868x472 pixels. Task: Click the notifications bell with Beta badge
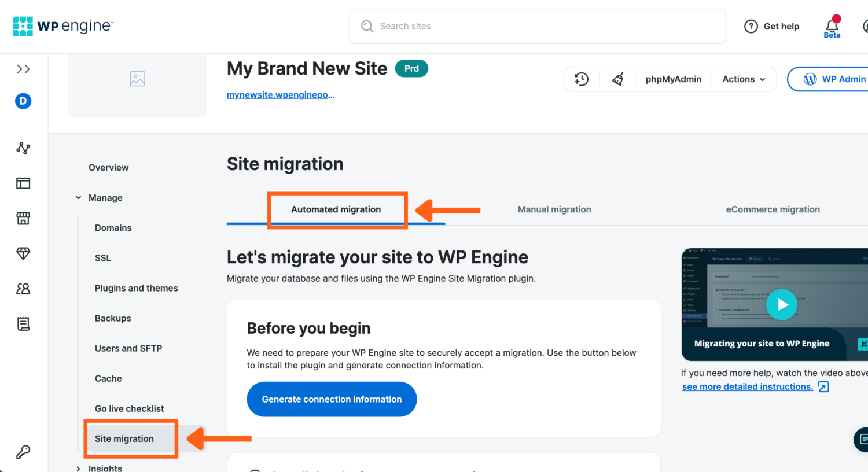(x=832, y=24)
